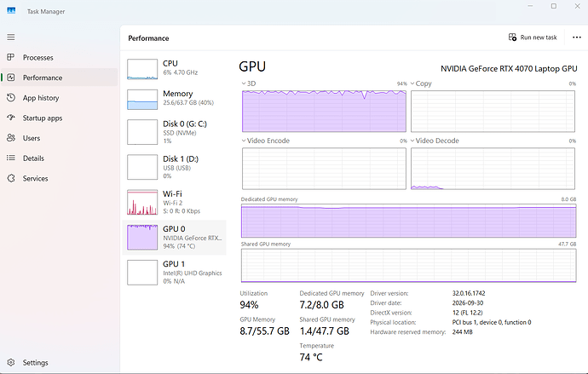Screen dimensions: 588x374
Task: Click the driver version 32.0.16.1742
Action: [469, 293]
